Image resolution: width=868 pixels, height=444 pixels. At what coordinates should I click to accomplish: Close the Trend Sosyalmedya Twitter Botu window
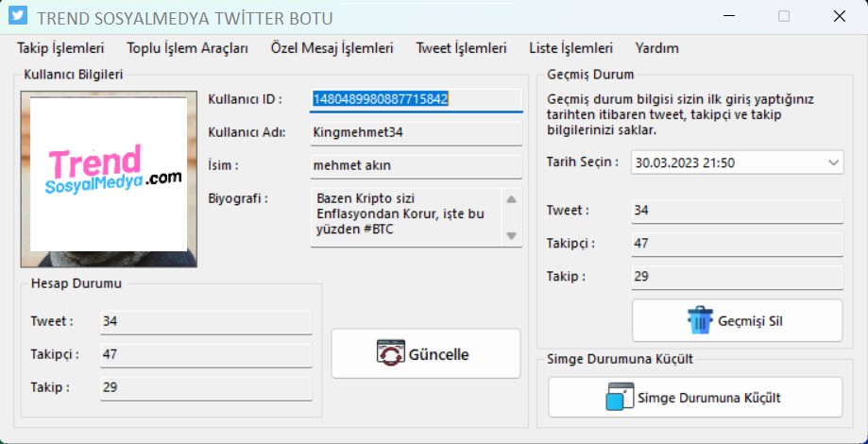pyautogui.click(x=839, y=16)
